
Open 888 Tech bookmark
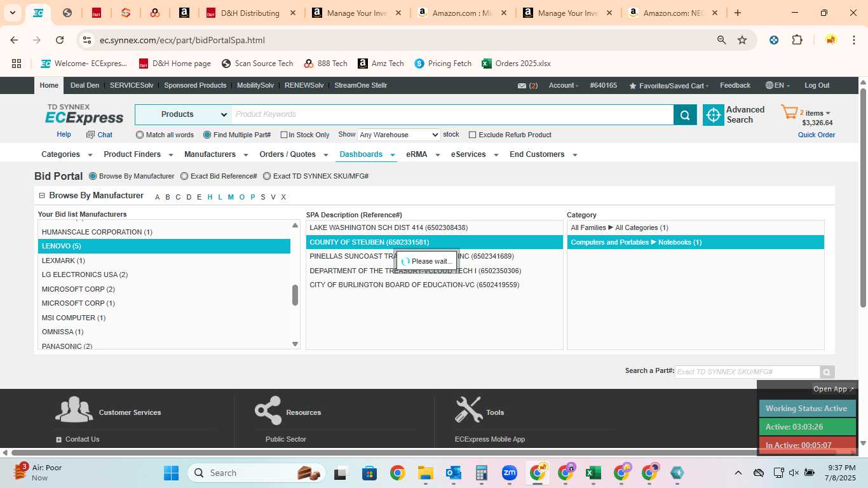coord(326,64)
